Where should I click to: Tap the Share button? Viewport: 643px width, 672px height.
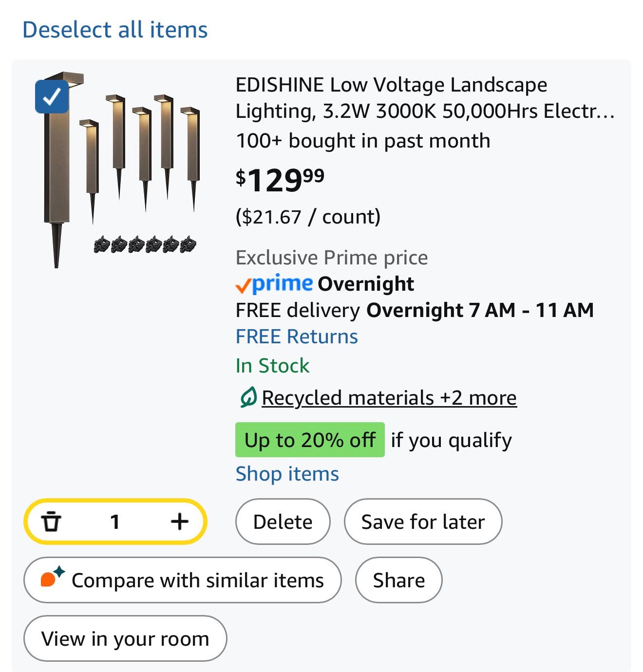coord(398,580)
